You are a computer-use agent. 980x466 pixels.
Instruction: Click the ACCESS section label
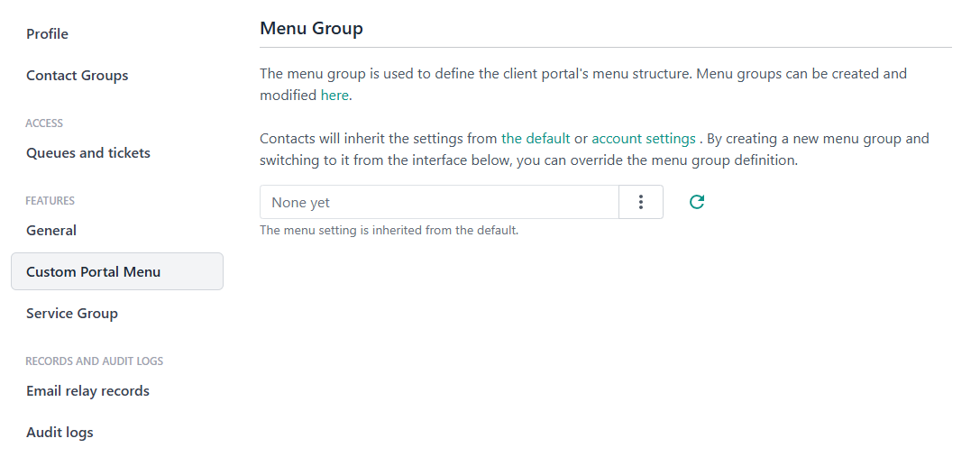pos(44,123)
